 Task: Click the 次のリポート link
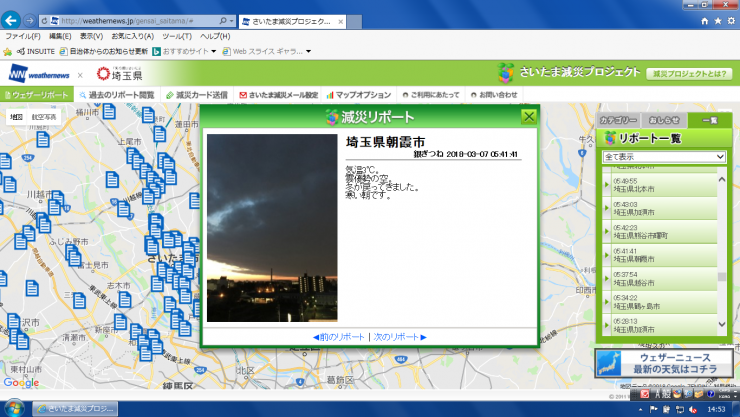point(400,337)
